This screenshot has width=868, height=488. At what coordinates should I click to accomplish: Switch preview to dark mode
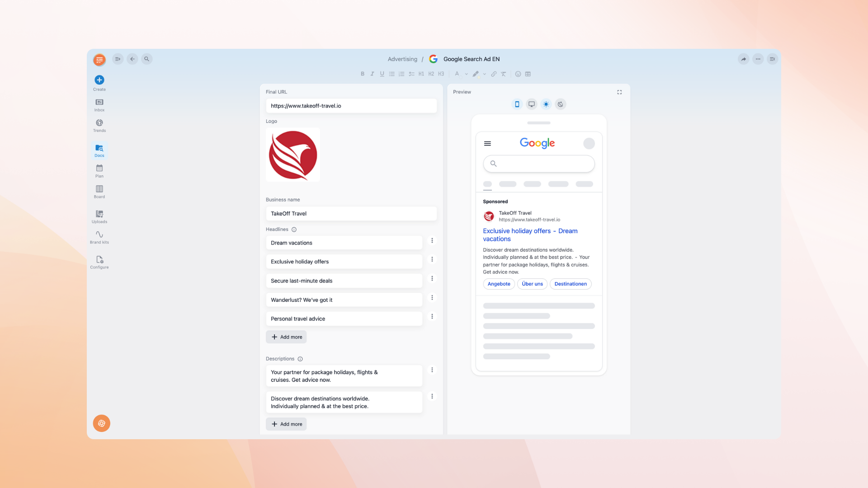(561, 104)
